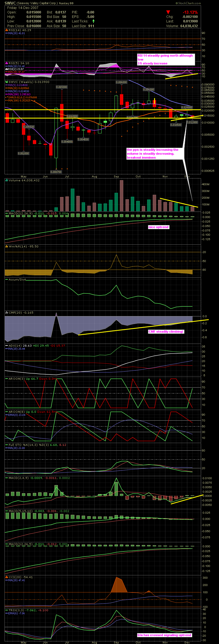Click the StockCharts.com copyright label

(x=188, y=3)
